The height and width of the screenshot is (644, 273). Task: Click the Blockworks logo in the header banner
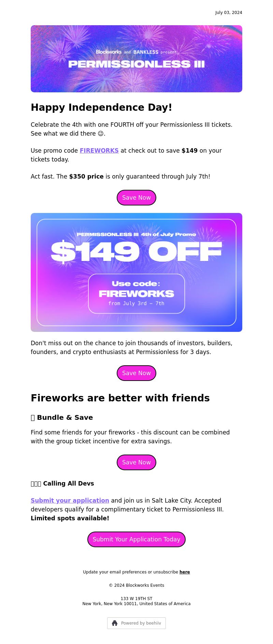pos(109,52)
